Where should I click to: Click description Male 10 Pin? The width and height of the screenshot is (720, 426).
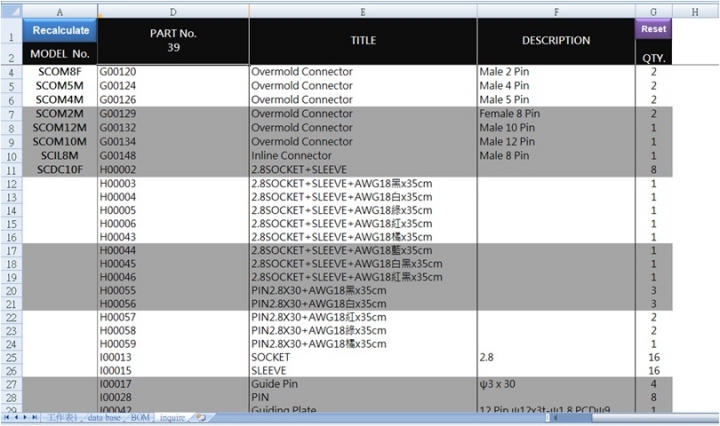556,128
